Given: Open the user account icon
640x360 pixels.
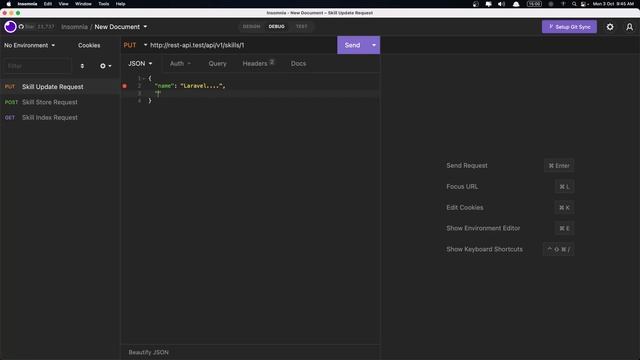Looking at the screenshot, I should click(629, 27).
